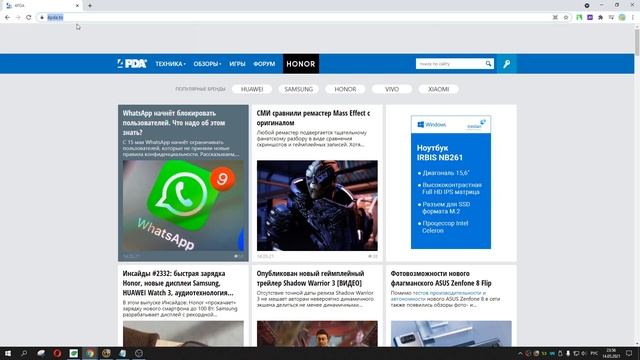Open Chrome three-dot menu
This screenshot has height=360, width=640.
coord(633,17)
